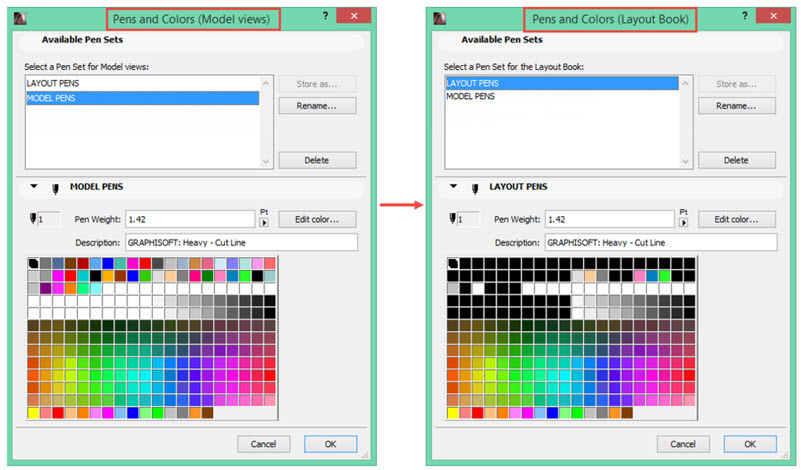This screenshot has height=470, width=801.
Task: Click Rename... in Layout Book dialog
Action: coord(737,106)
